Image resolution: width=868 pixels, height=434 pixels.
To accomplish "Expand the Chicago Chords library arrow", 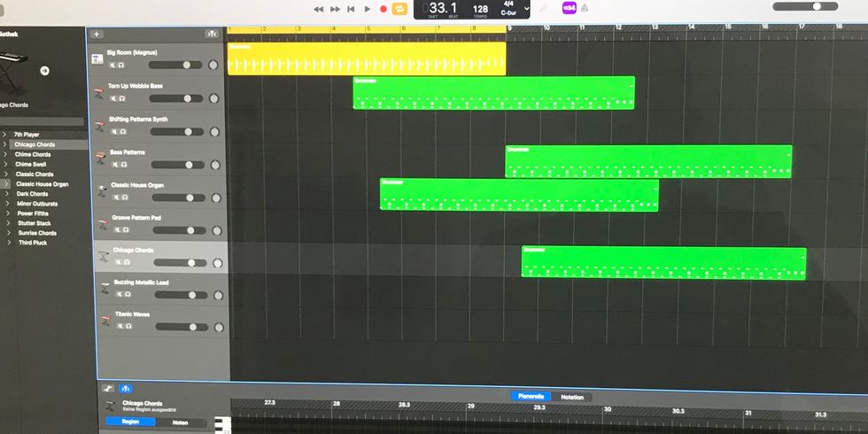I will coord(4,144).
